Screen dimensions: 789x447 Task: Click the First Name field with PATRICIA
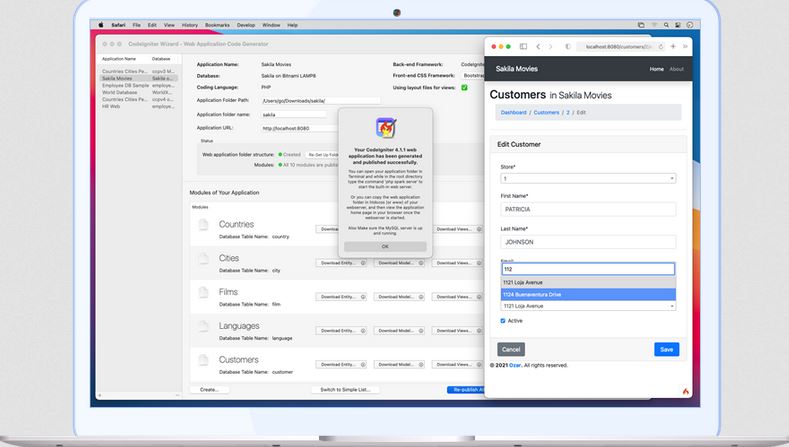pyautogui.click(x=588, y=209)
